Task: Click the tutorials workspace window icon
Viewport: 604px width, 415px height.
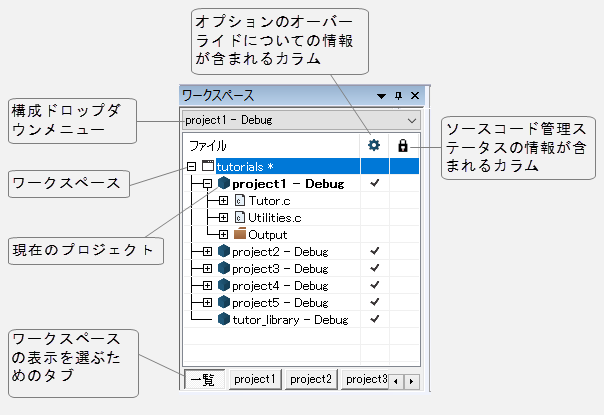Action: [x=208, y=166]
